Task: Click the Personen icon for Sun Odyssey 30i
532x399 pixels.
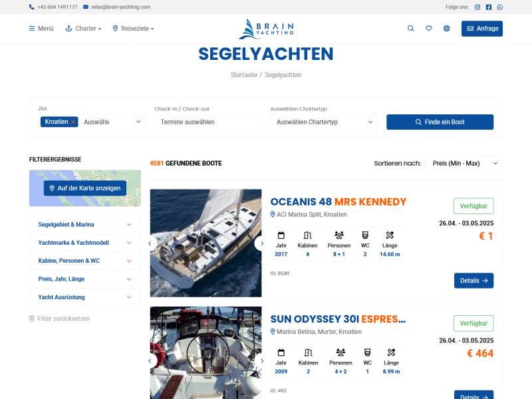Action: [340, 352]
